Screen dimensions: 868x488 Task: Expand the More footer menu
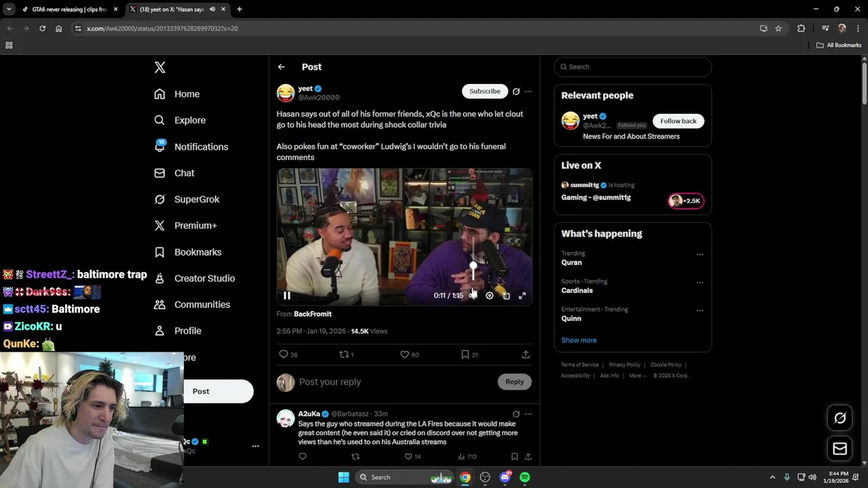637,375
